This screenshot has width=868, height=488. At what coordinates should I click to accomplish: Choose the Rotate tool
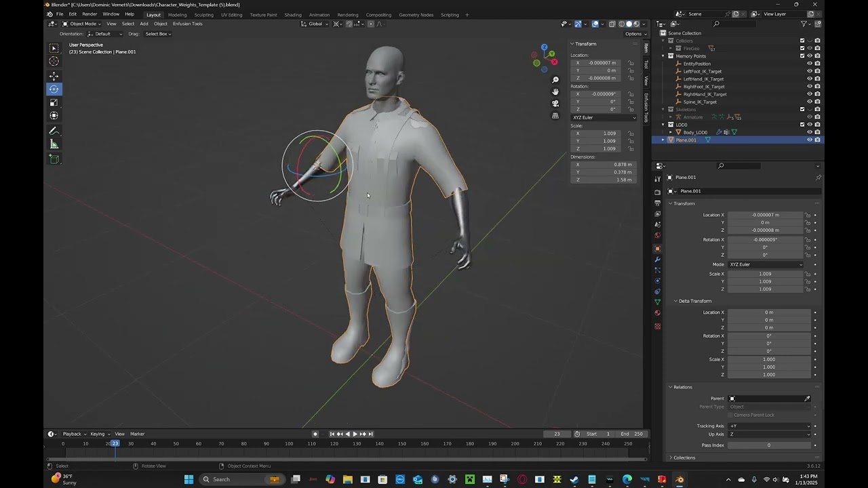(54, 89)
